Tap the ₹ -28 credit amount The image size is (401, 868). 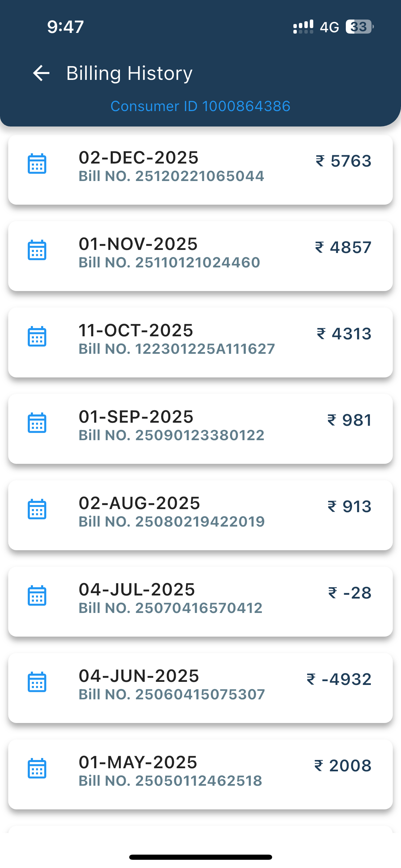click(350, 593)
